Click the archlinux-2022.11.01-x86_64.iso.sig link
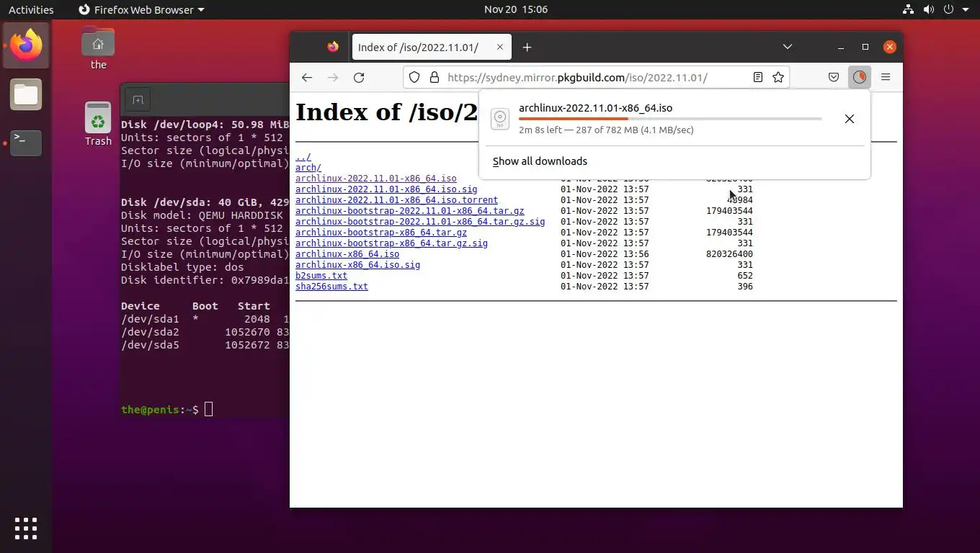Viewport: 980px width, 553px height. (x=386, y=189)
